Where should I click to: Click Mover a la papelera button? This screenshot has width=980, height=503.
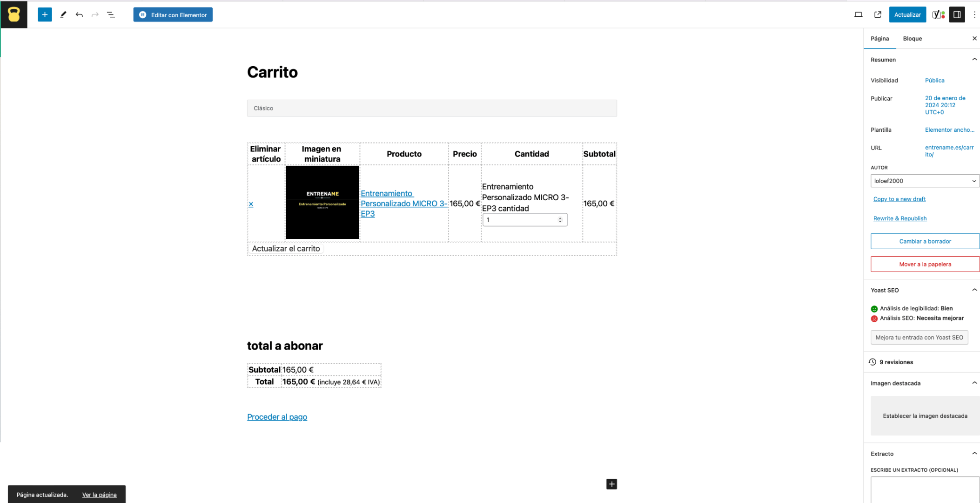pyautogui.click(x=925, y=264)
